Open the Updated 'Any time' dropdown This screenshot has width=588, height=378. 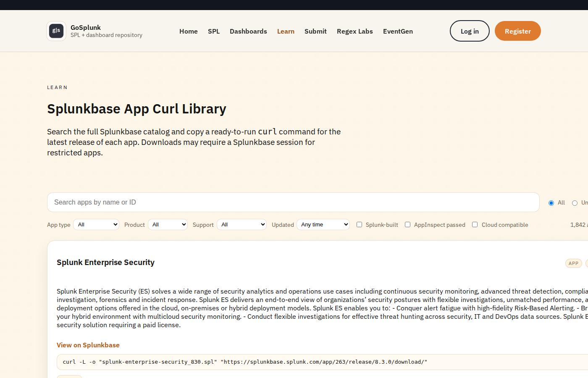click(323, 224)
